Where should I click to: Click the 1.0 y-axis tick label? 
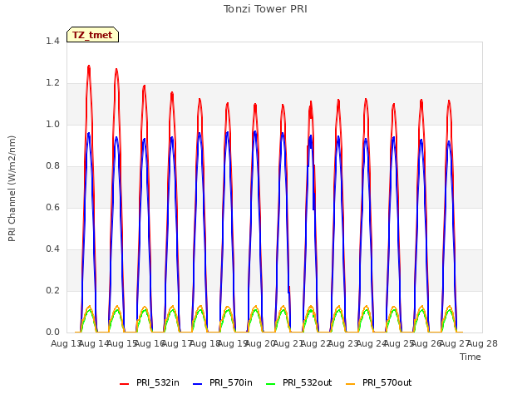52,124
